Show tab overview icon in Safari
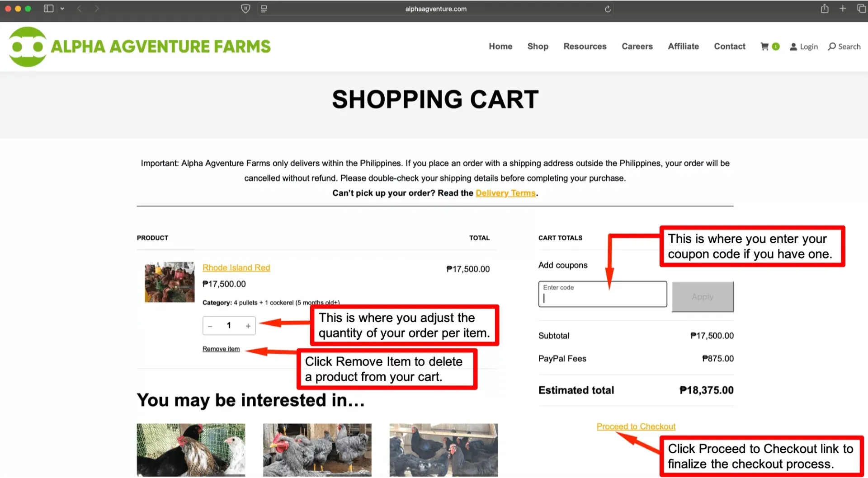 tap(862, 9)
